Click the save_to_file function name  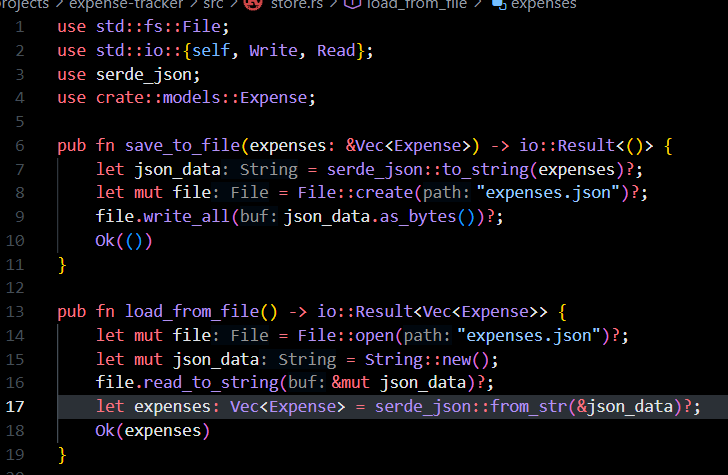tap(182, 146)
